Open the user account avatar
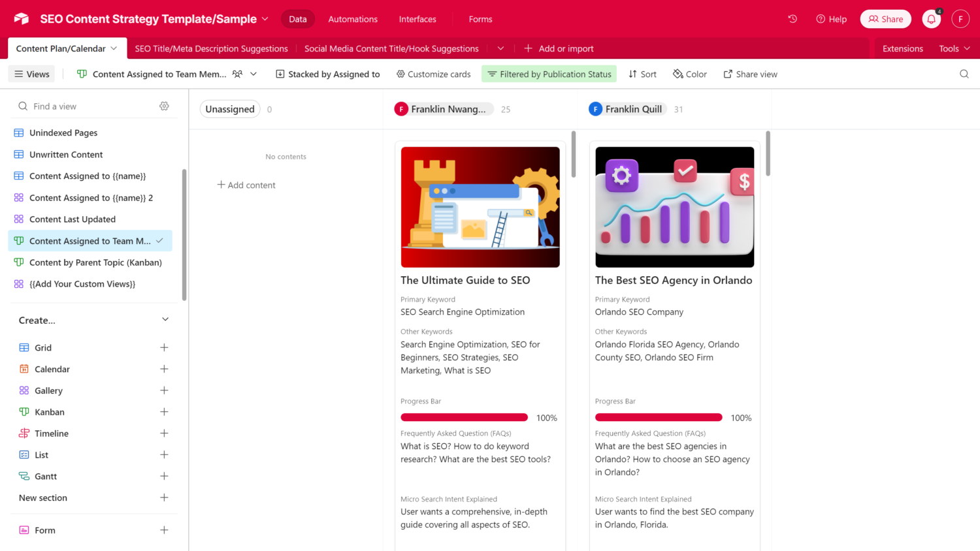This screenshot has height=551, width=980. (x=960, y=19)
